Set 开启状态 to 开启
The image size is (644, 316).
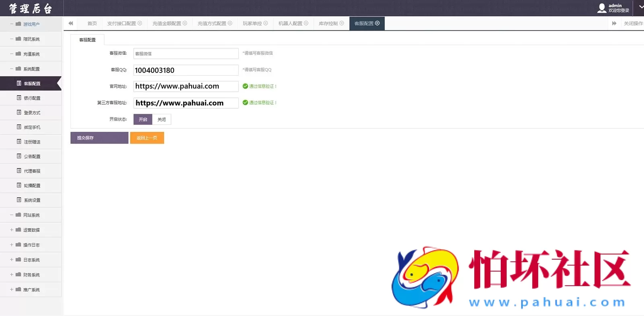142,120
